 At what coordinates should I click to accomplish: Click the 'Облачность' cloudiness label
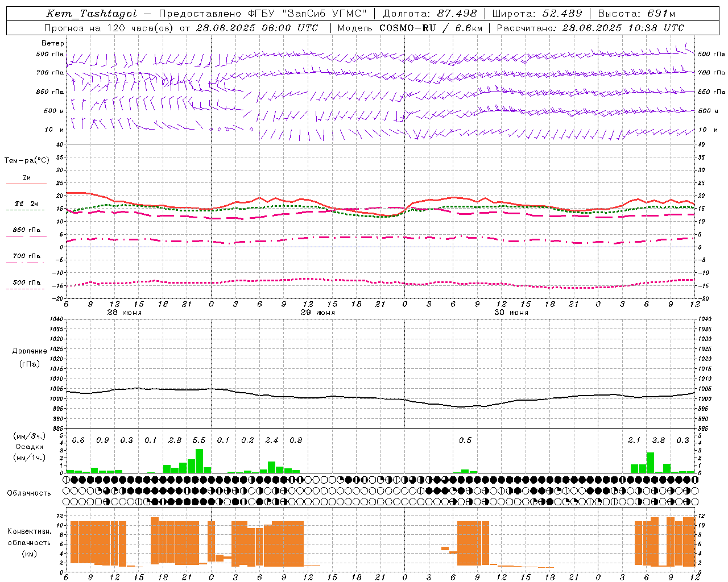[29, 493]
